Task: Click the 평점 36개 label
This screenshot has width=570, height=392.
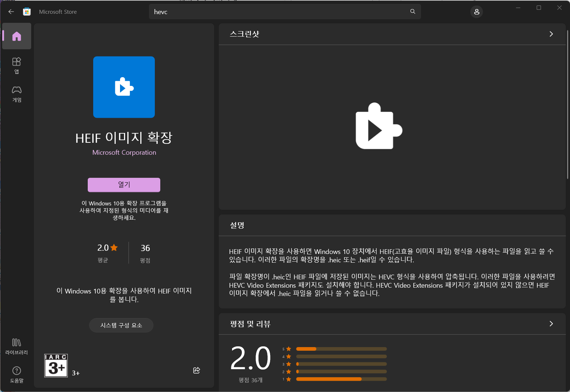Action: (x=251, y=380)
